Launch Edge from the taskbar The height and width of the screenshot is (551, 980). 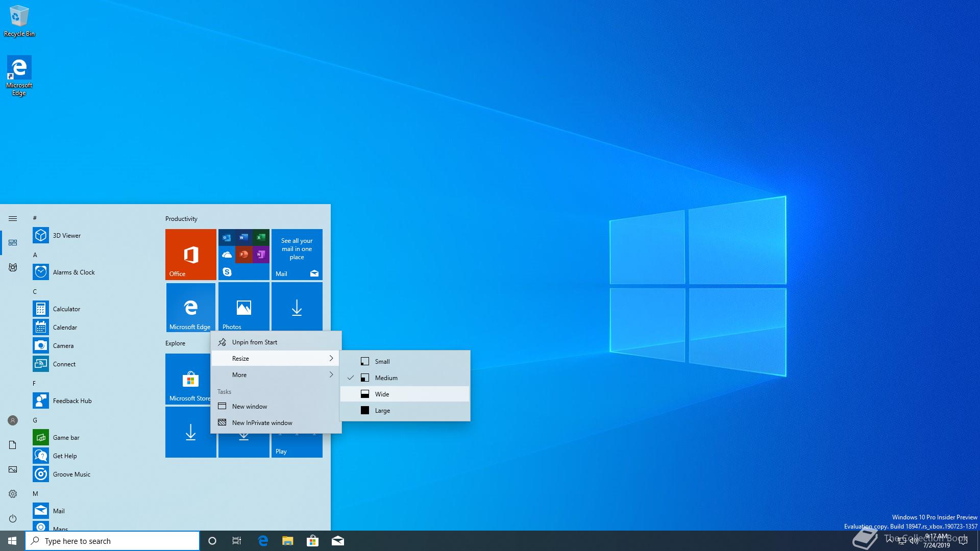point(263,541)
